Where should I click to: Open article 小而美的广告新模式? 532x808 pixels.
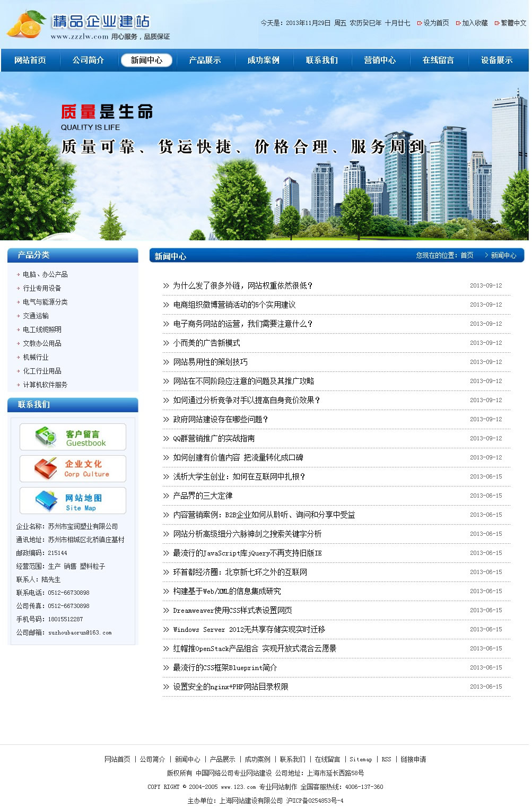[206, 343]
